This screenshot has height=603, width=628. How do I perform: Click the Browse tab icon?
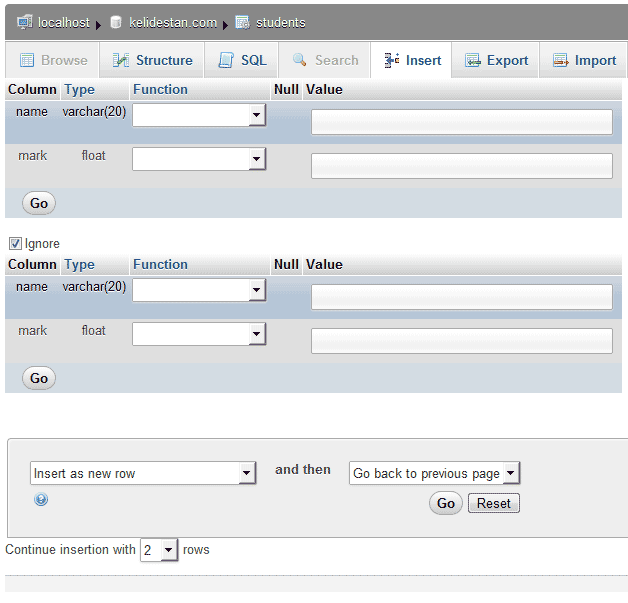[x=27, y=60]
